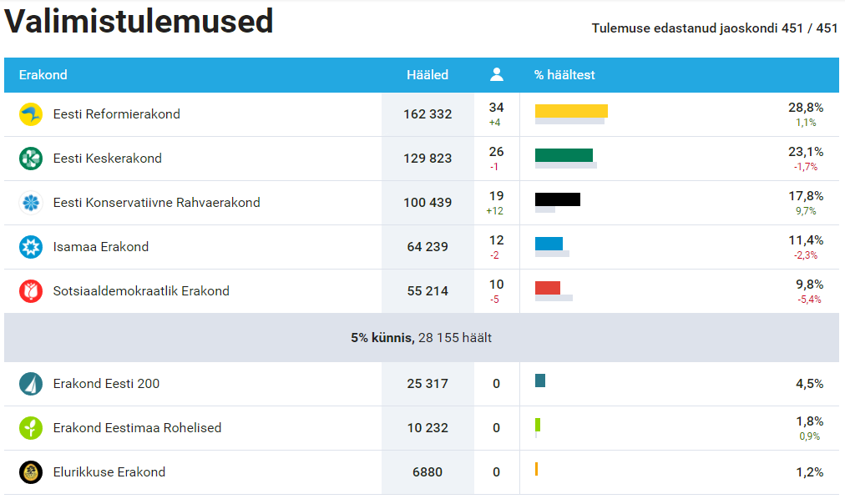
Task: Click the 23,1% vote share
Action: point(806,152)
